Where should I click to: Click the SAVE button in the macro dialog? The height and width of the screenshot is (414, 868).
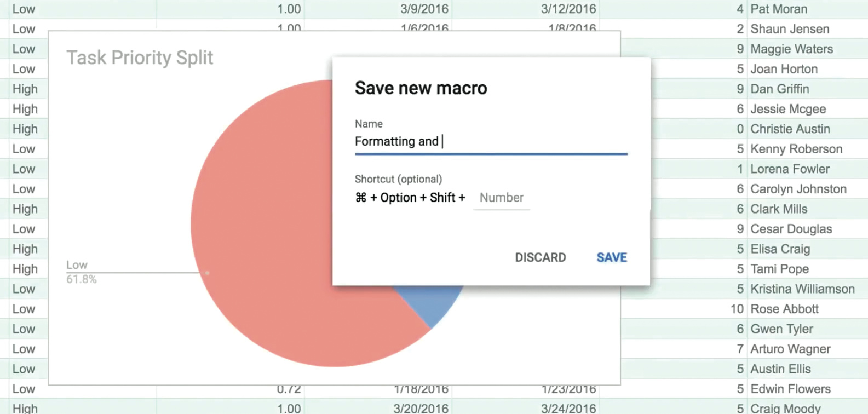pyautogui.click(x=611, y=257)
